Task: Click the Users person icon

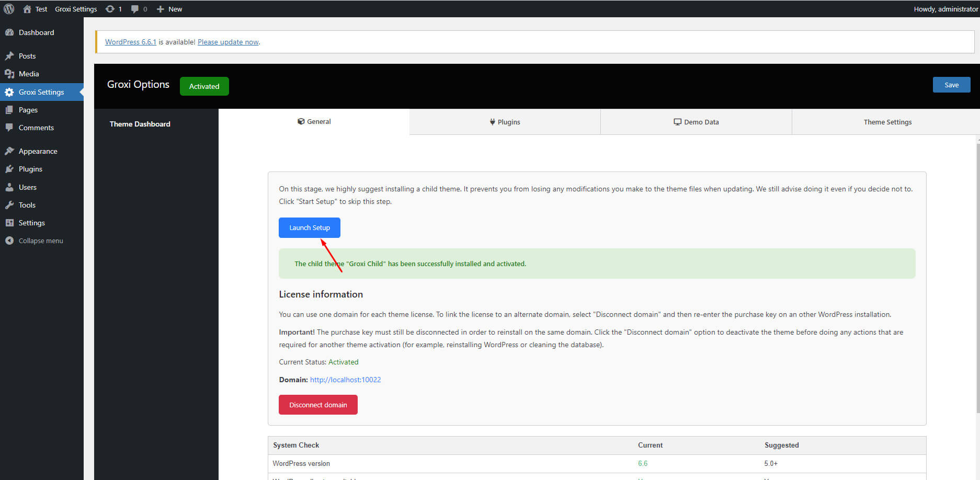Action: click(x=9, y=187)
